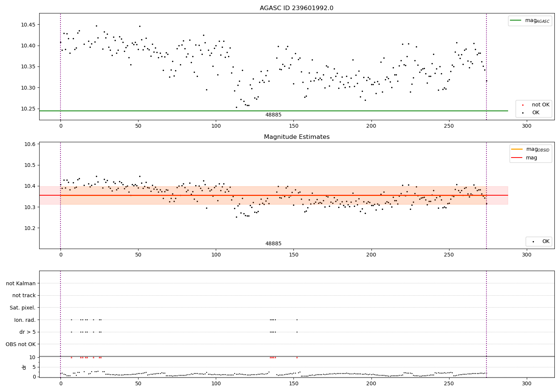Screen dimensions: 560x392
Task: Click the horizontal red mag line
Action: point(273,195)
